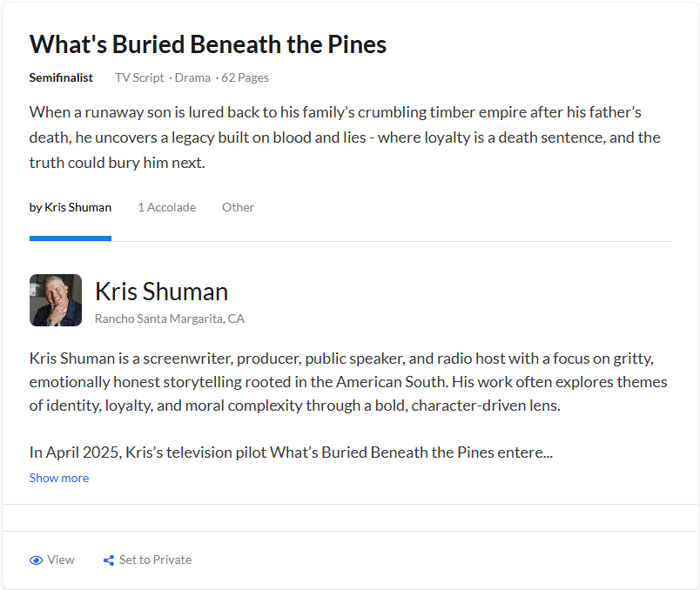Click the Semifinalist badge label
Image resolution: width=700 pixels, height=590 pixels.
click(61, 77)
